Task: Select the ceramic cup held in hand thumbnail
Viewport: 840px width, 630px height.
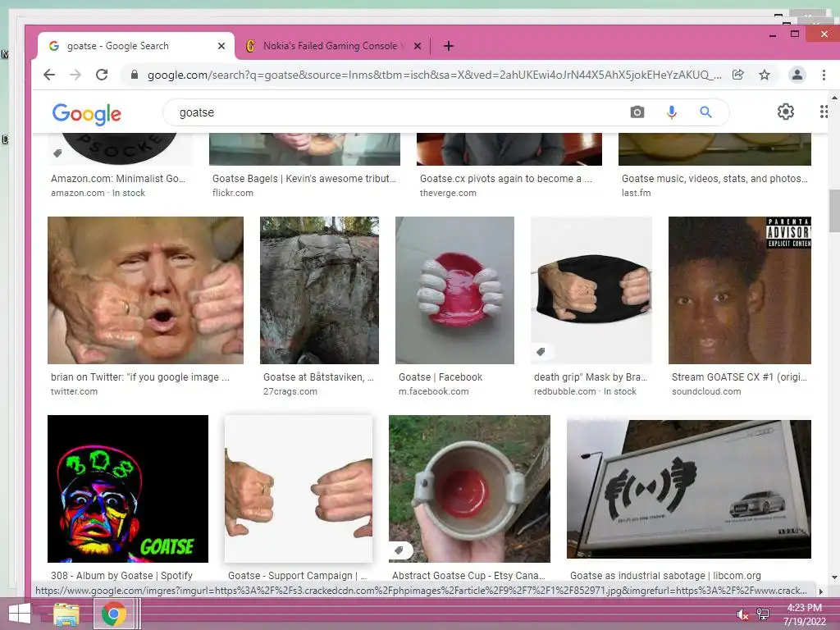Action: [469, 489]
